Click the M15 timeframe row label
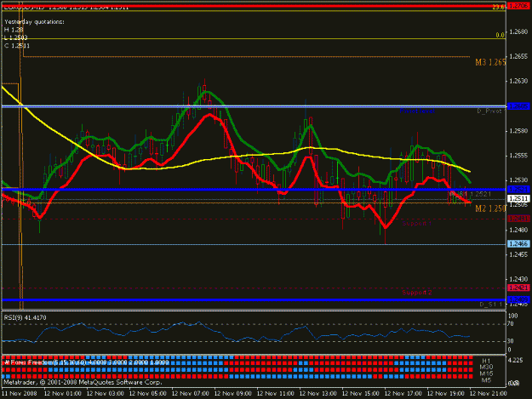Screen dimensions: 532x399 [487, 374]
